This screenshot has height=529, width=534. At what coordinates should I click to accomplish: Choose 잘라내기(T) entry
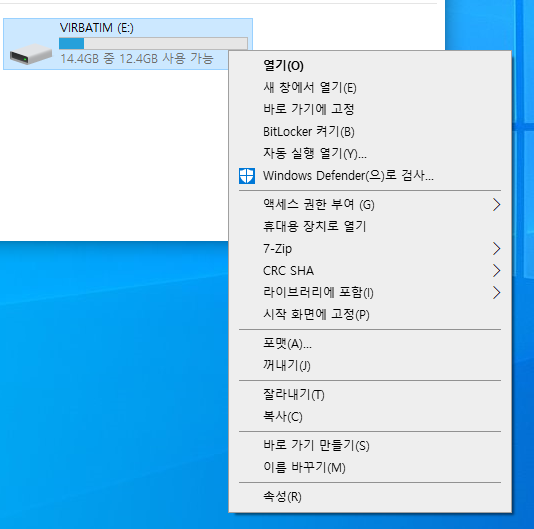pos(370,395)
